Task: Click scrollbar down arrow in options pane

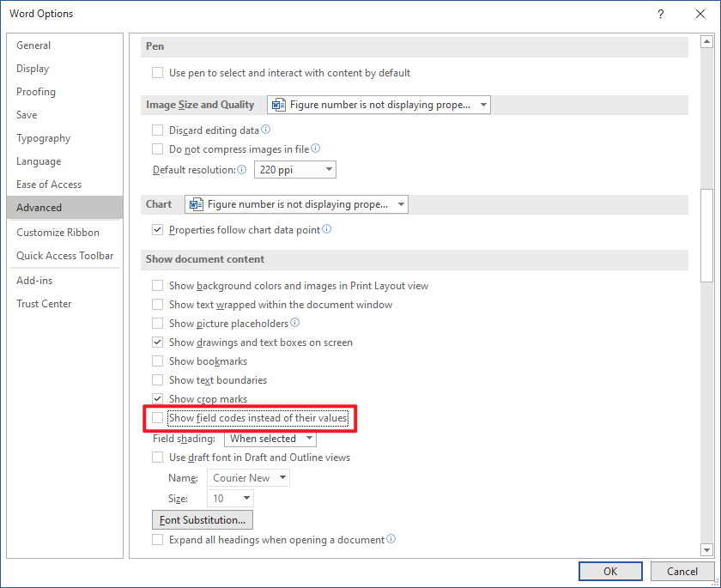Action: point(706,549)
